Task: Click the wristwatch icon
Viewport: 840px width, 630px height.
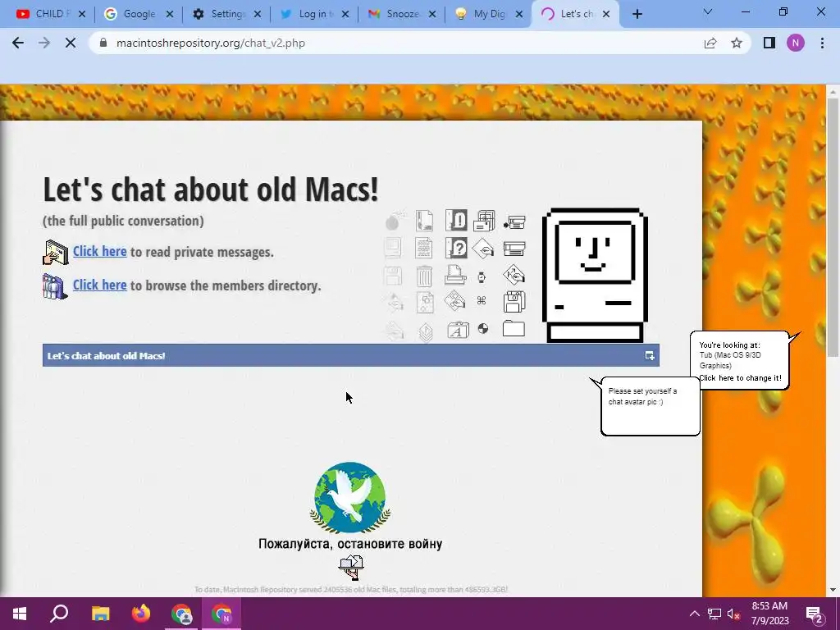Action: [x=481, y=277]
